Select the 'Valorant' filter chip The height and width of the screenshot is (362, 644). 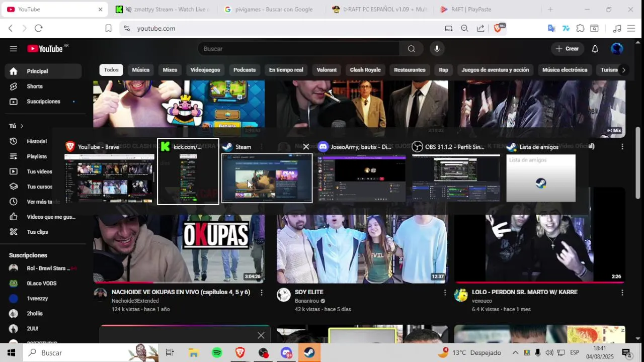327,70
